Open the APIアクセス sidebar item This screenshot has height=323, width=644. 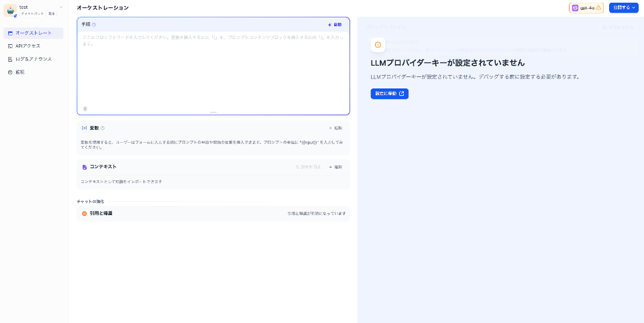[34, 46]
